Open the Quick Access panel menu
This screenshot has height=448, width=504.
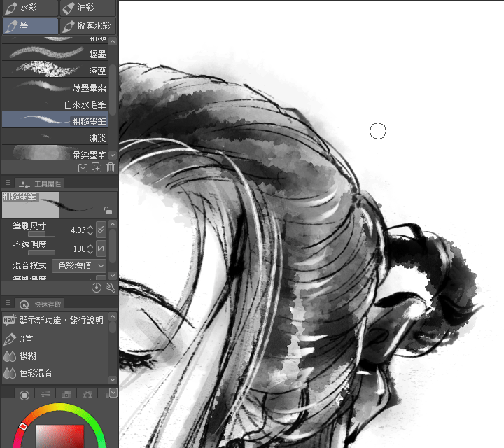(x=8, y=303)
